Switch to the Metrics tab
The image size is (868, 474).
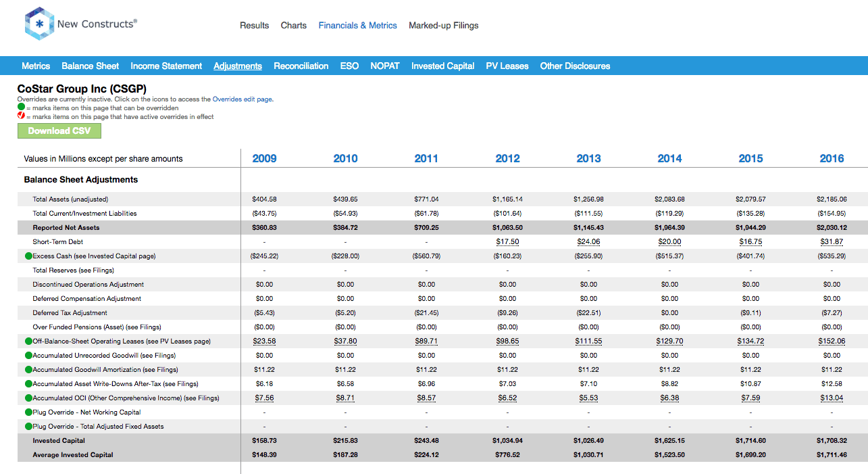point(36,66)
